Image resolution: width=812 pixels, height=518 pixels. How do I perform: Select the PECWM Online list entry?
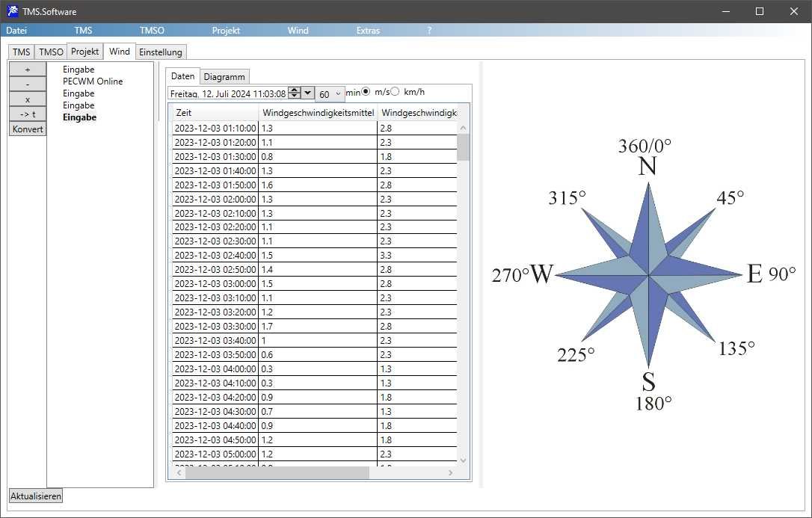[x=93, y=81]
